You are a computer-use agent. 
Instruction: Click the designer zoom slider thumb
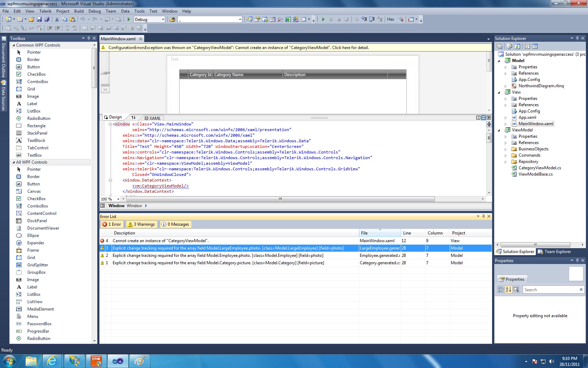coord(105,73)
